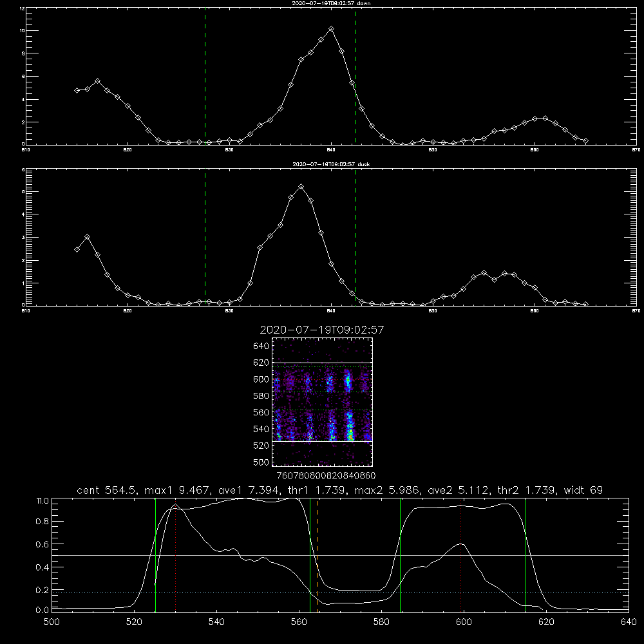Click the 580 label on bottom x-axis
This screenshot has height=644, width=644.
tap(381, 622)
